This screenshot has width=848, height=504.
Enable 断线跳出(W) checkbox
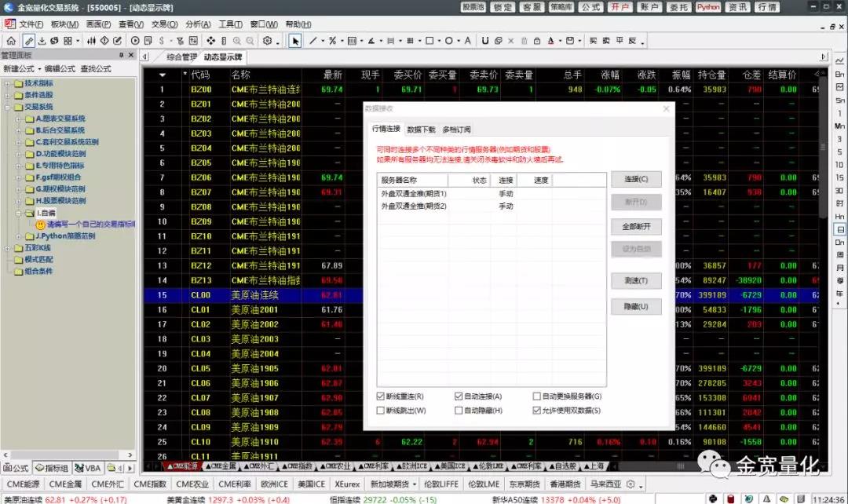(381, 411)
